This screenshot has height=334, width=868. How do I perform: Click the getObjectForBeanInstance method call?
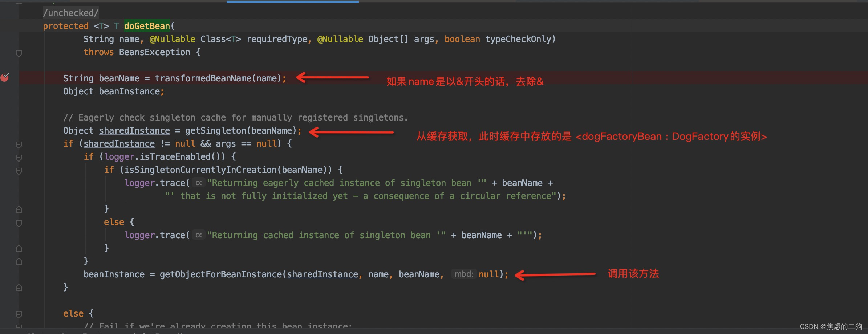click(x=221, y=274)
